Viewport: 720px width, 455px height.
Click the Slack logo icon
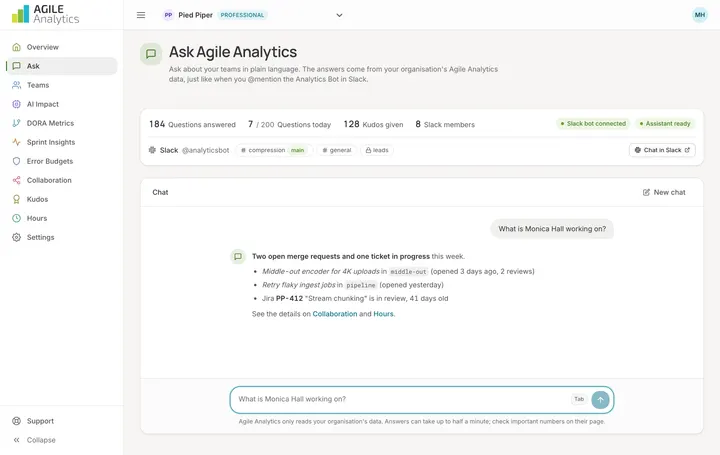152,150
